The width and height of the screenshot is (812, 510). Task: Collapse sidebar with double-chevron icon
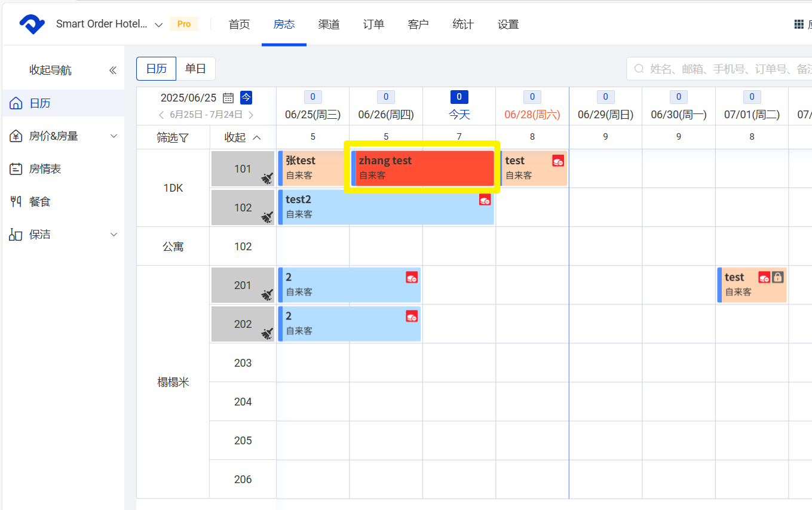pyautogui.click(x=113, y=70)
